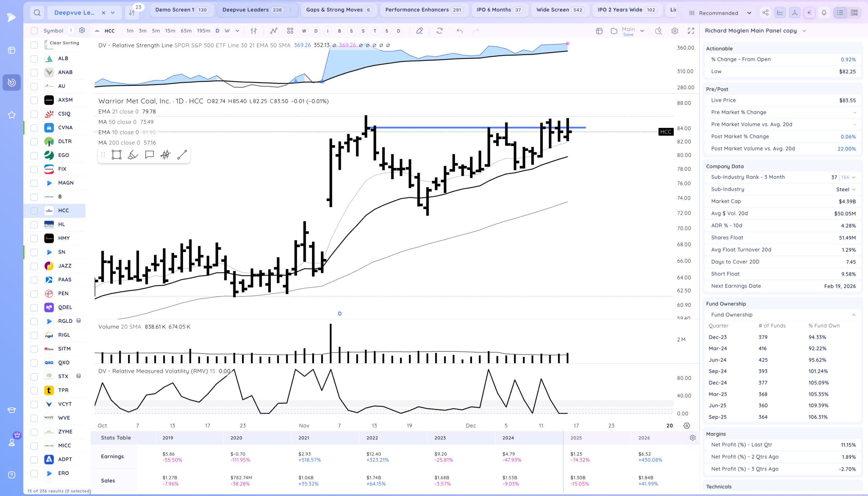This screenshot has height=496, width=868.
Task: Open the Richard Moglen Main Panel dropdown
Action: (x=804, y=31)
